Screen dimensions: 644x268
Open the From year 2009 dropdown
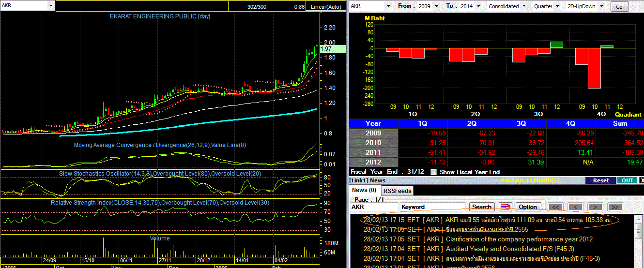436,6
